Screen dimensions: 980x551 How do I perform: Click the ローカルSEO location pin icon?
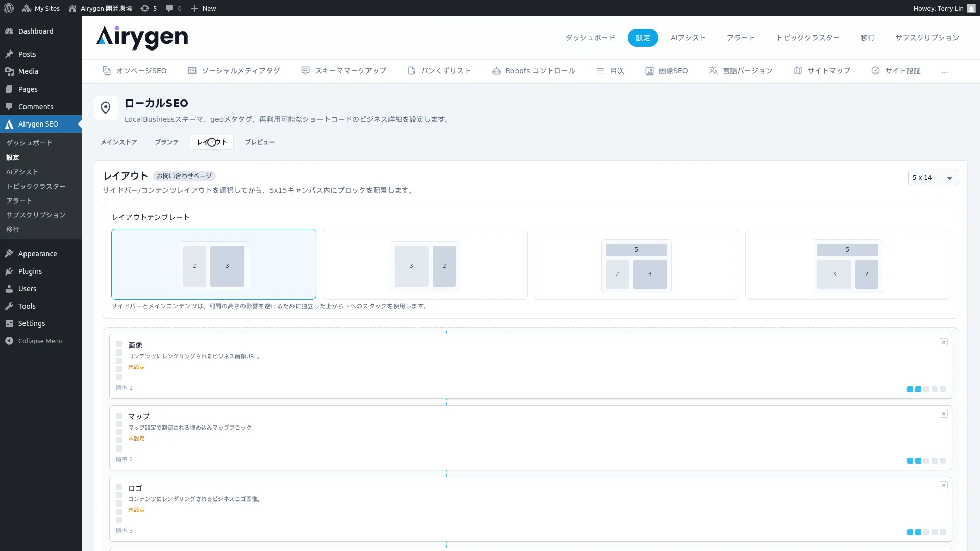(x=106, y=108)
